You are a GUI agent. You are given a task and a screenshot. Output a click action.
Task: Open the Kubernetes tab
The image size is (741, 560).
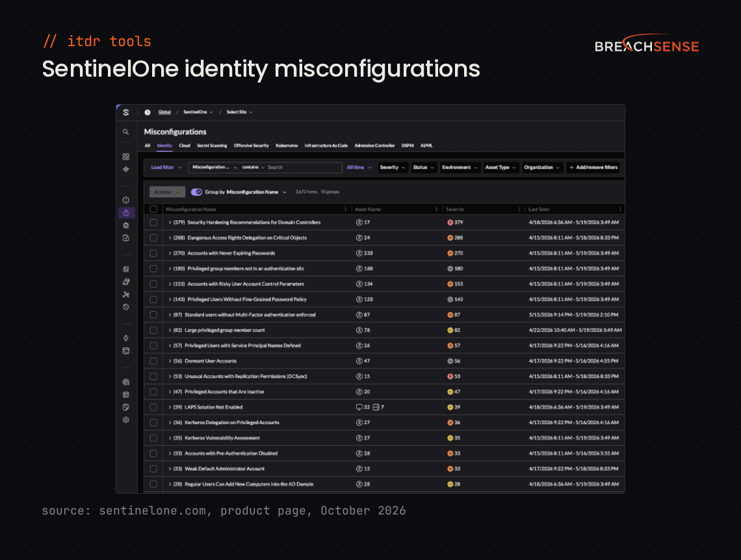pos(287,146)
